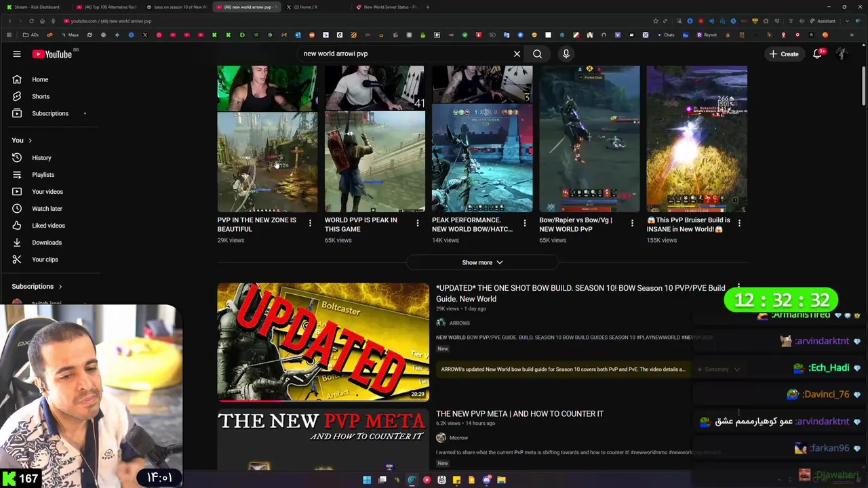This screenshot has width=868, height=488.
Task: Open the 'PVP IN THE NEW ZONE IS BEAUTIFUL' short thumbnail
Action: [x=267, y=139]
